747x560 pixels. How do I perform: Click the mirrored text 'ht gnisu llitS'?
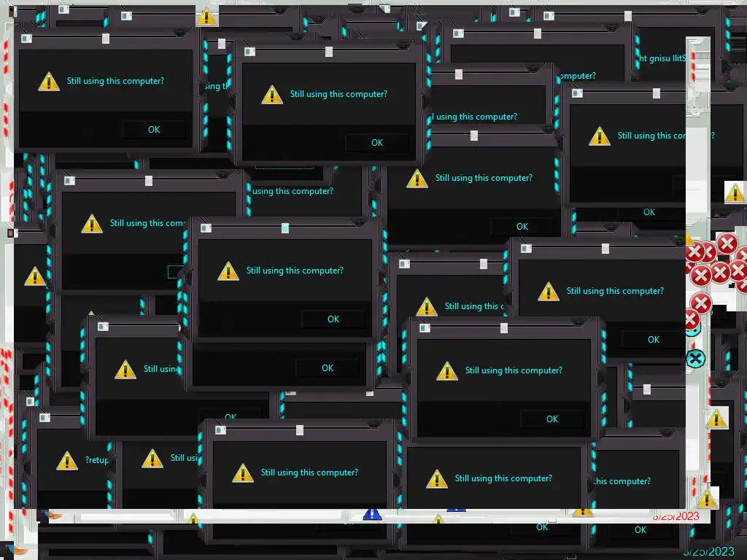pos(662,58)
